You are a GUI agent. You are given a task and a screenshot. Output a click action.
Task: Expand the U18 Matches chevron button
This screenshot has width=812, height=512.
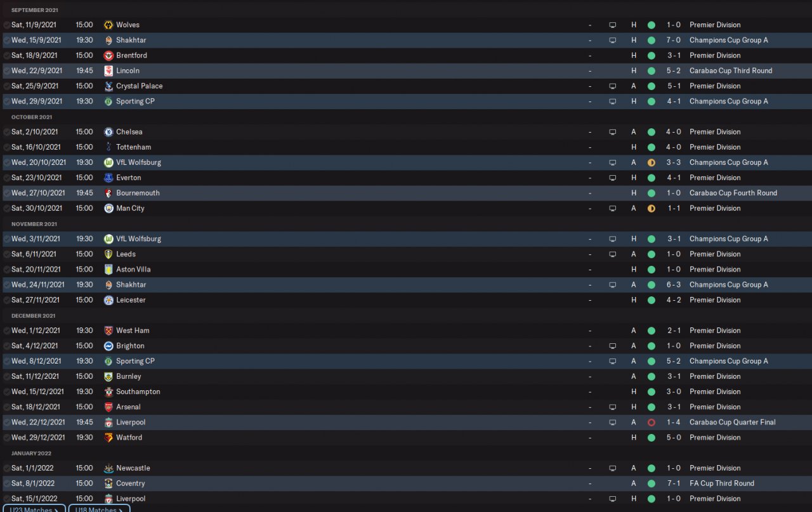[x=99, y=509]
